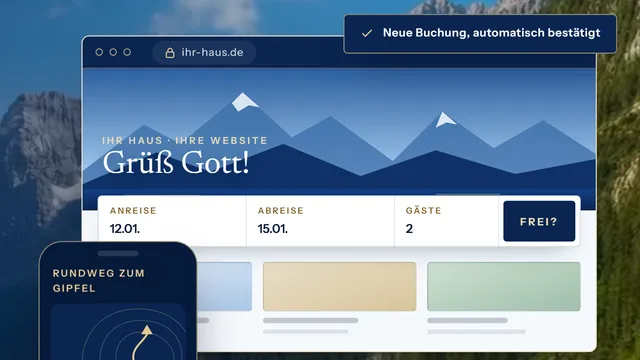
Task: Click the FREI? availability button
Action: click(x=539, y=221)
